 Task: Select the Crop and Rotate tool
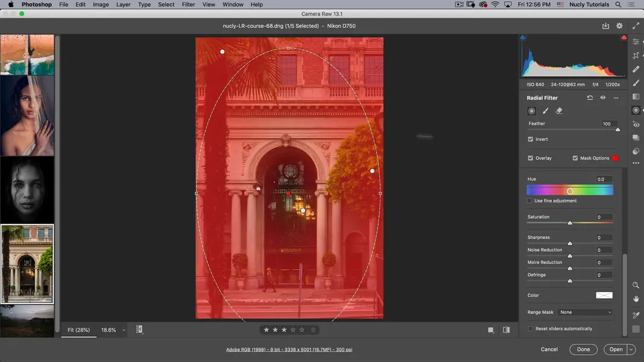click(636, 55)
